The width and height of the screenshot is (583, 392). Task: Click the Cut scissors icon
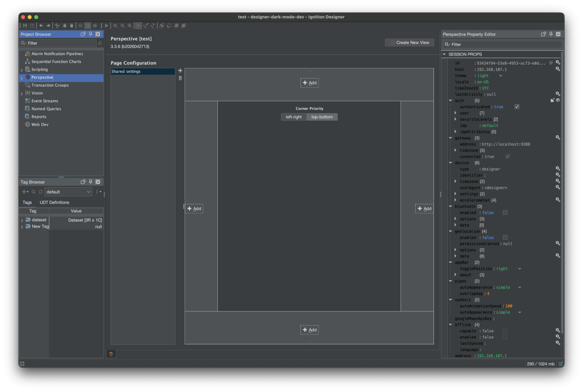(57, 26)
